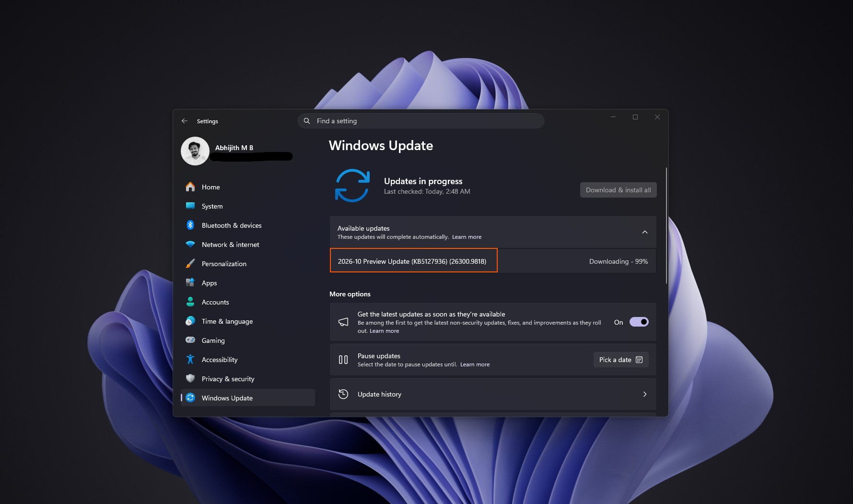Click the back arrow in Settings
The image size is (853, 504).
[x=185, y=121]
